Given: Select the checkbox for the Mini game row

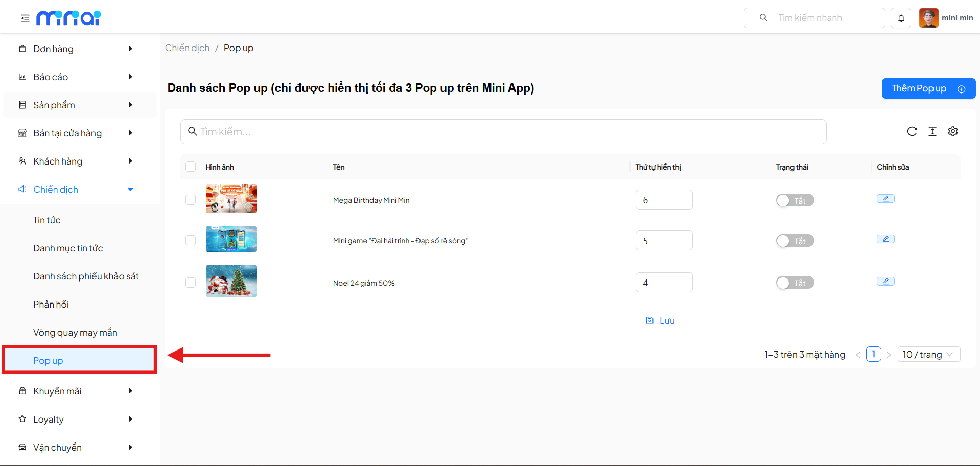Looking at the screenshot, I should (191, 240).
